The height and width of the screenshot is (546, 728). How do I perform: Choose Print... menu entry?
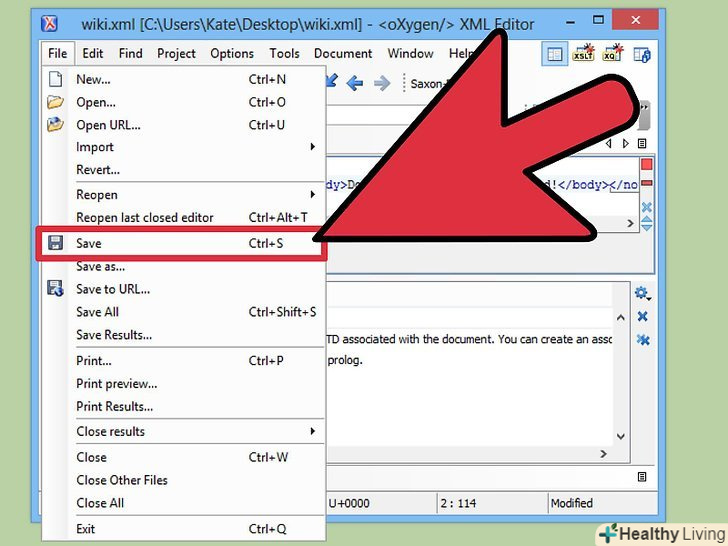[183, 361]
